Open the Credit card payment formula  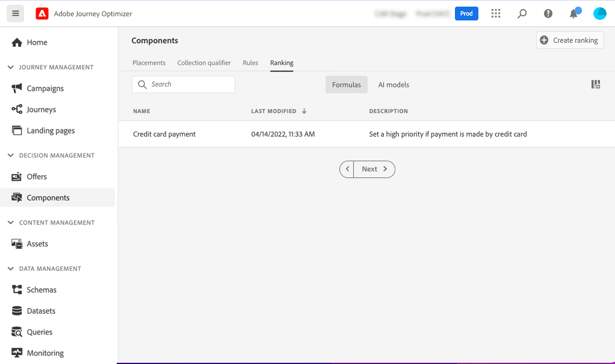click(162, 134)
